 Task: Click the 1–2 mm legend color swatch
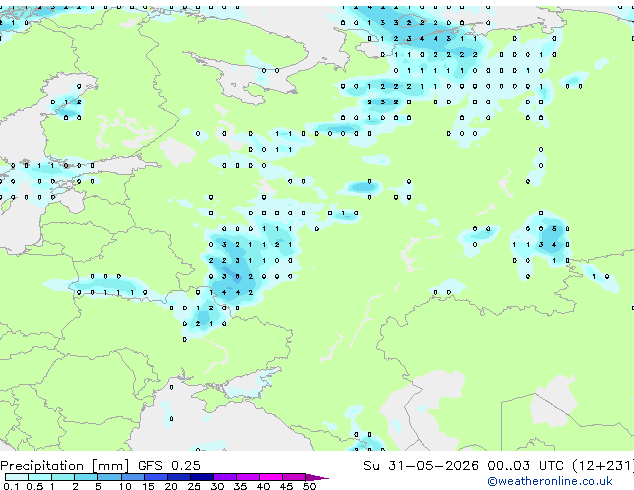pos(63,477)
